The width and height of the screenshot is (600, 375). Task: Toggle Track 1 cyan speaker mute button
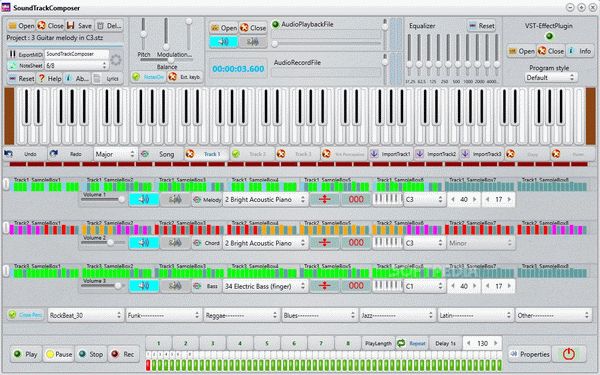144,199
